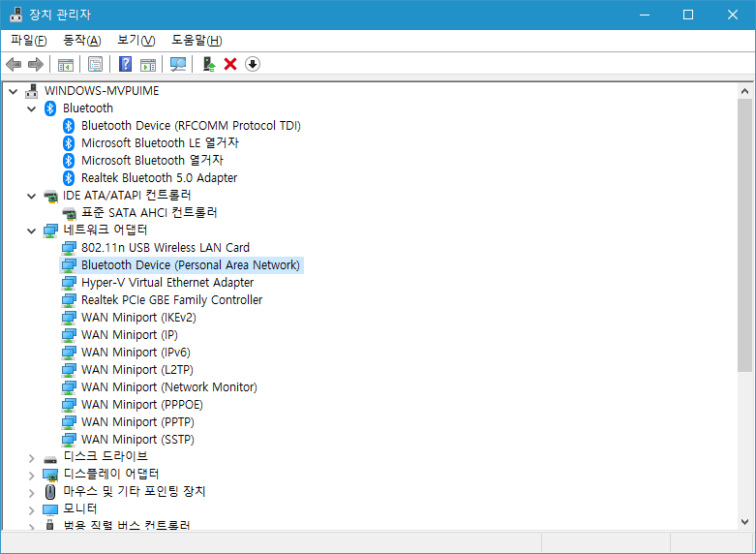Collapse the WINDOWS-MVPUIME root node
756x554 pixels.
coord(14,91)
